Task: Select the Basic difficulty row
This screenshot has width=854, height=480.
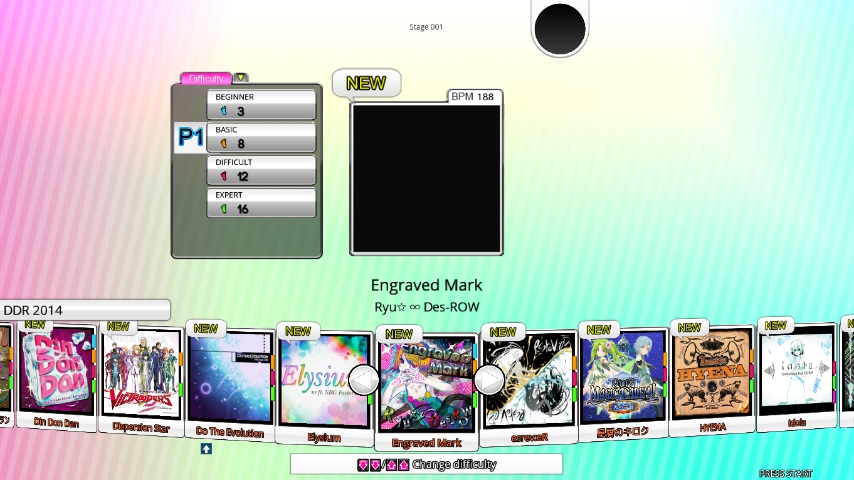Action: point(261,137)
